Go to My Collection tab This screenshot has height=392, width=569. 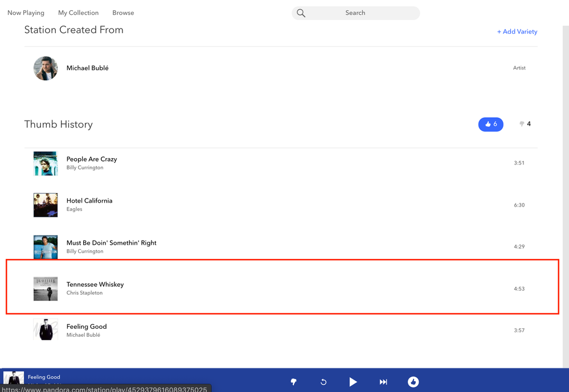point(78,13)
